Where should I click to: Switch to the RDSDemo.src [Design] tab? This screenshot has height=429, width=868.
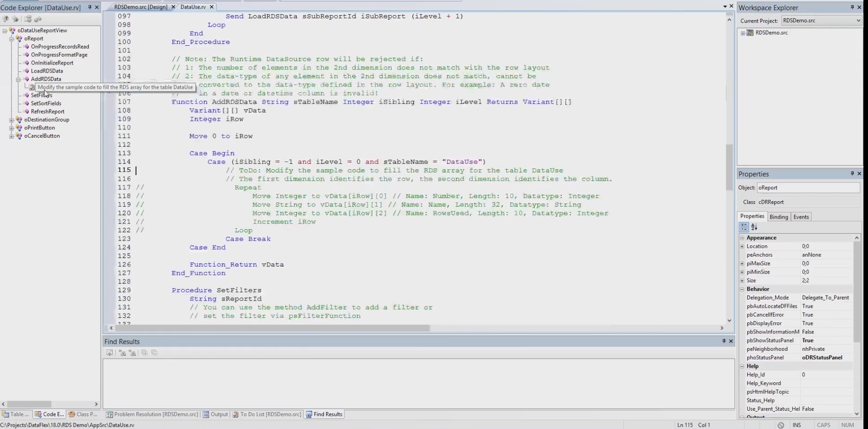click(140, 7)
